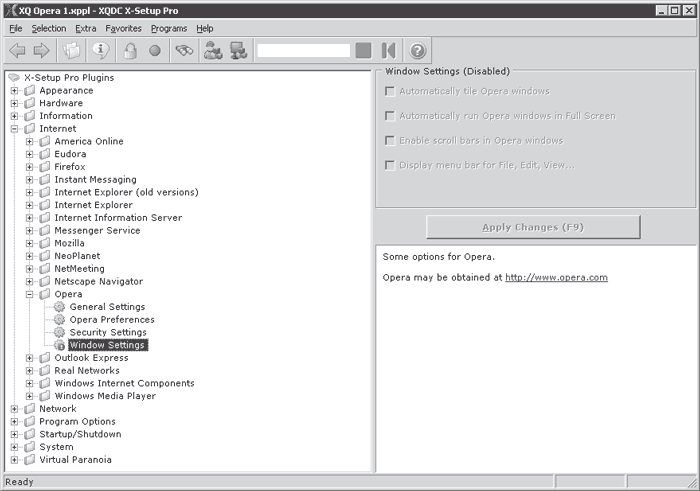
Task: Click the padlock toolbar icon
Action: click(x=129, y=50)
